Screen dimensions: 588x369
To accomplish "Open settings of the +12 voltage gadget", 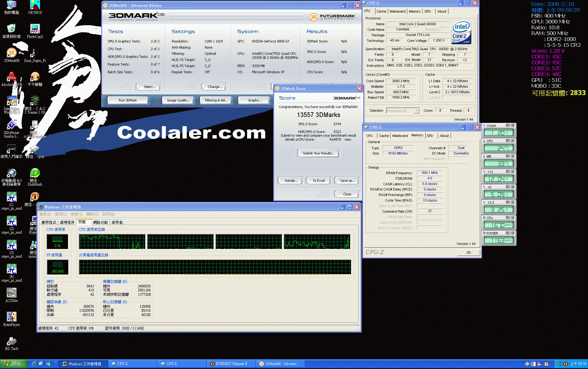I will (508, 171).
